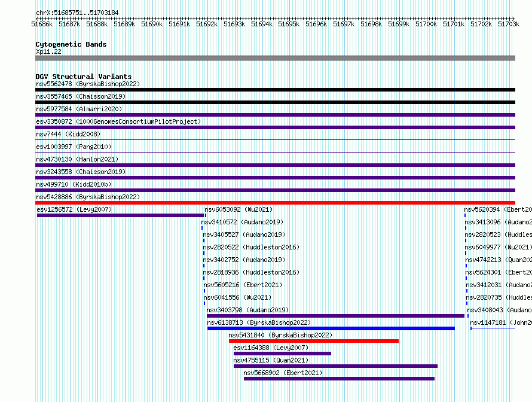The image size is (532, 402).
Task: Select the purple bar under nsv4755115
Action: [335, 366]
